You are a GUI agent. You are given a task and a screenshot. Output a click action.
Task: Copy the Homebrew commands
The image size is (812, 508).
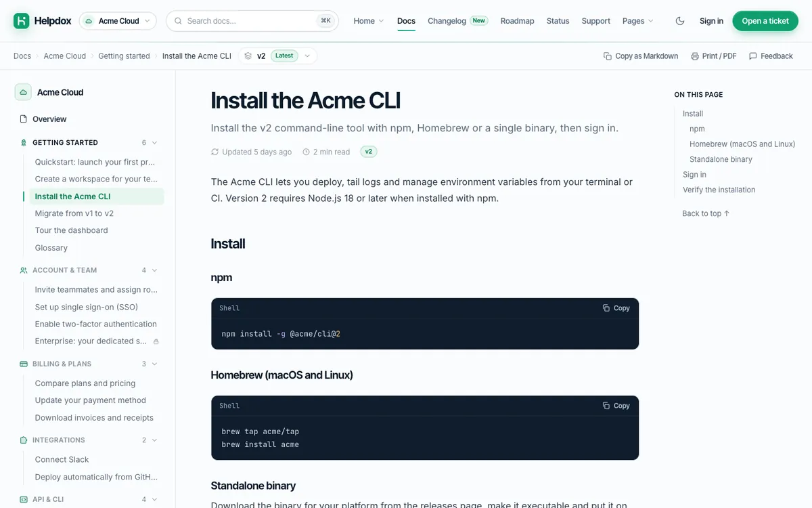(616, 406)
